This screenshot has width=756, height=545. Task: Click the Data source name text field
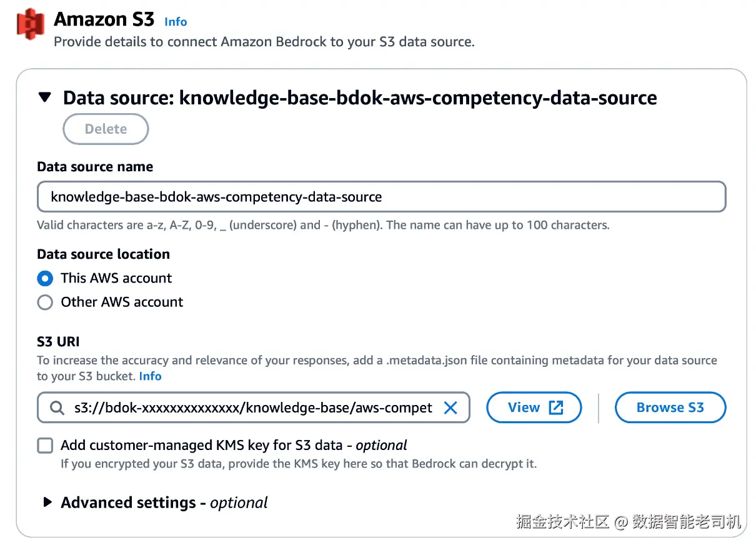[x=381, y=197]
